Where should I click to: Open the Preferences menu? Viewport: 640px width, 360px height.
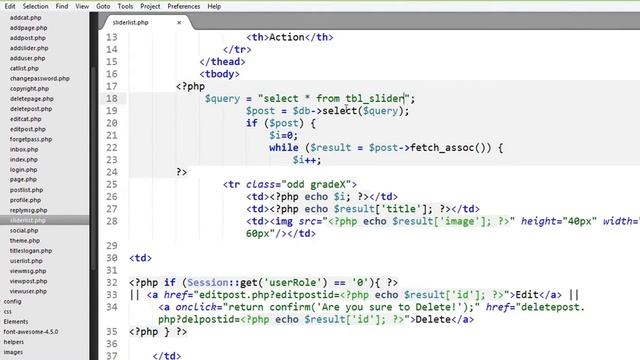[x=183, y=7]
